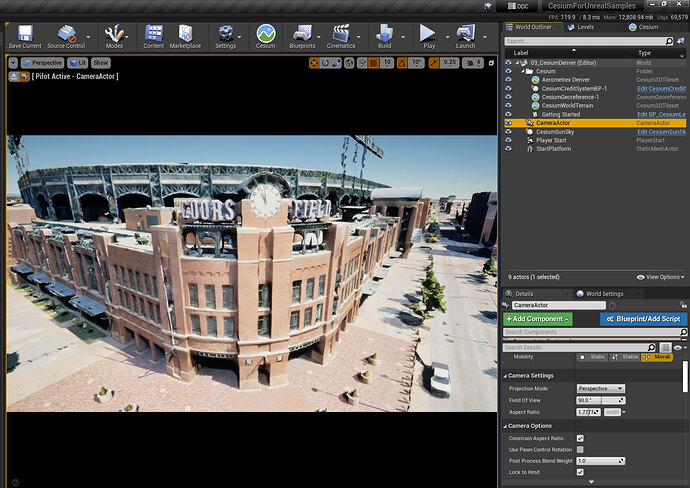Screen dimensions: 690x488
Task: Open the Blueprints toolbar menu icon
Action: [x=301, y=33]
